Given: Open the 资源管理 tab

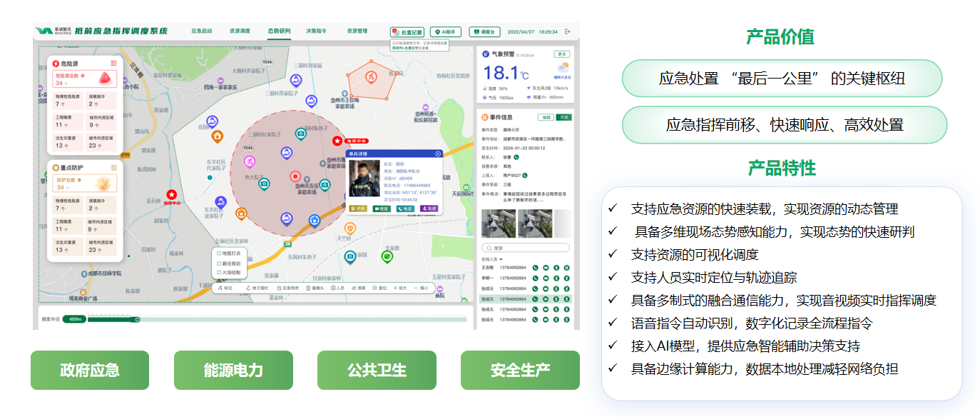Looking at the screenshot, I should click(357, 31).
